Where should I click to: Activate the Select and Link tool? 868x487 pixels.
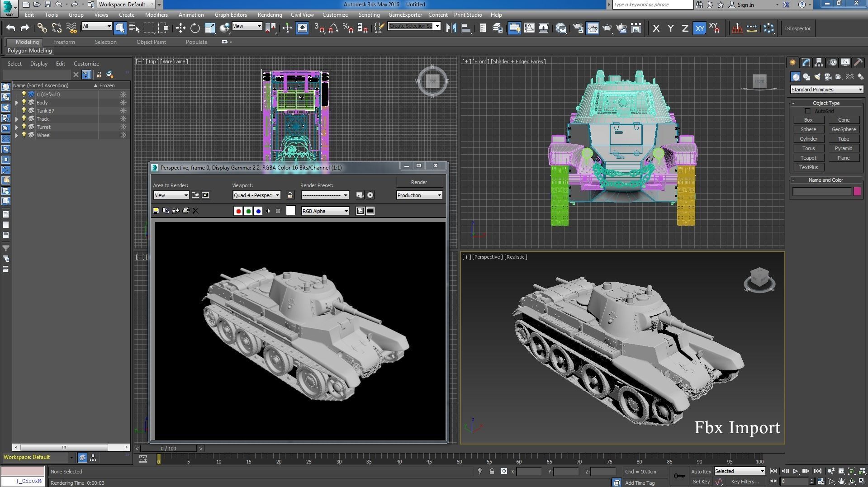click(42, 28)
